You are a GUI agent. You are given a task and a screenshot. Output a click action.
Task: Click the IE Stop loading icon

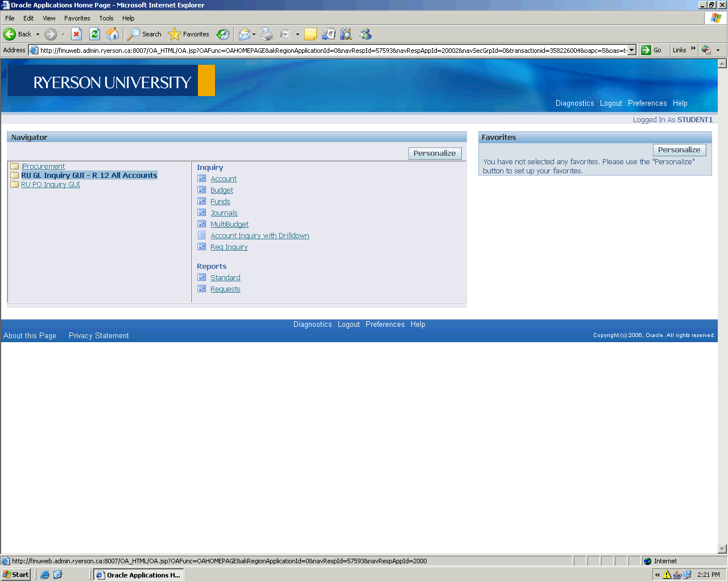click(x=77, y=34)
